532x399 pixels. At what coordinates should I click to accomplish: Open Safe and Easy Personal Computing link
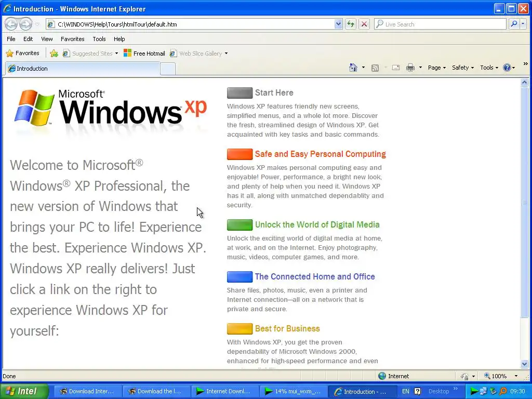click(320, 154)
